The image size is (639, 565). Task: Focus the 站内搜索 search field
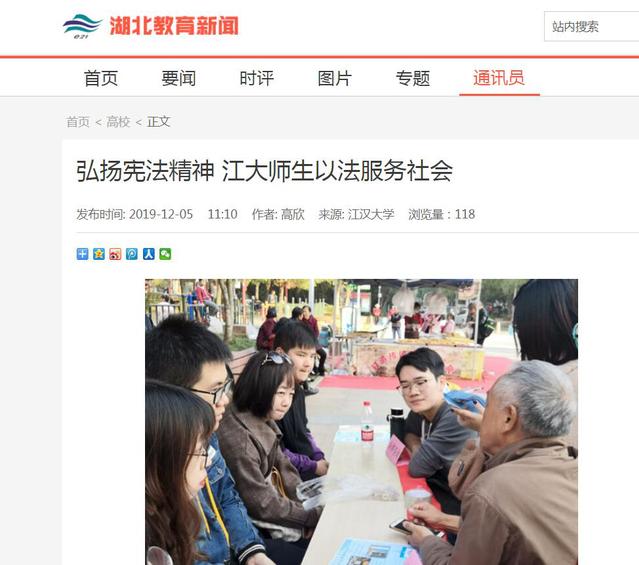(x=591, y=26)
